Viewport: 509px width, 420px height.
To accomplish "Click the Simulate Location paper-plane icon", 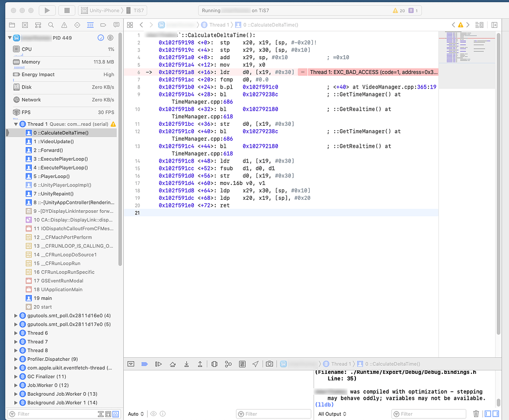I will (255, 364).
